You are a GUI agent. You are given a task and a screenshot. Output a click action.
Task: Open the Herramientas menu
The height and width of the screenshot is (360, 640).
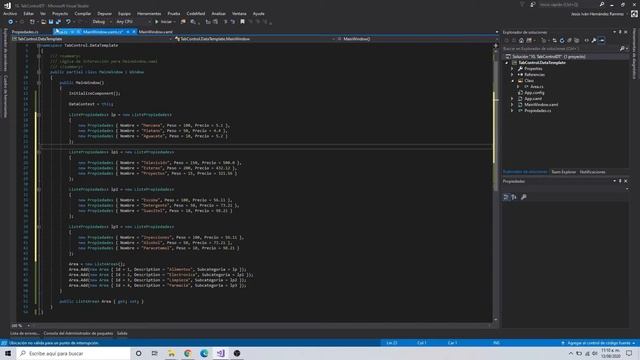tap(149, 13)
